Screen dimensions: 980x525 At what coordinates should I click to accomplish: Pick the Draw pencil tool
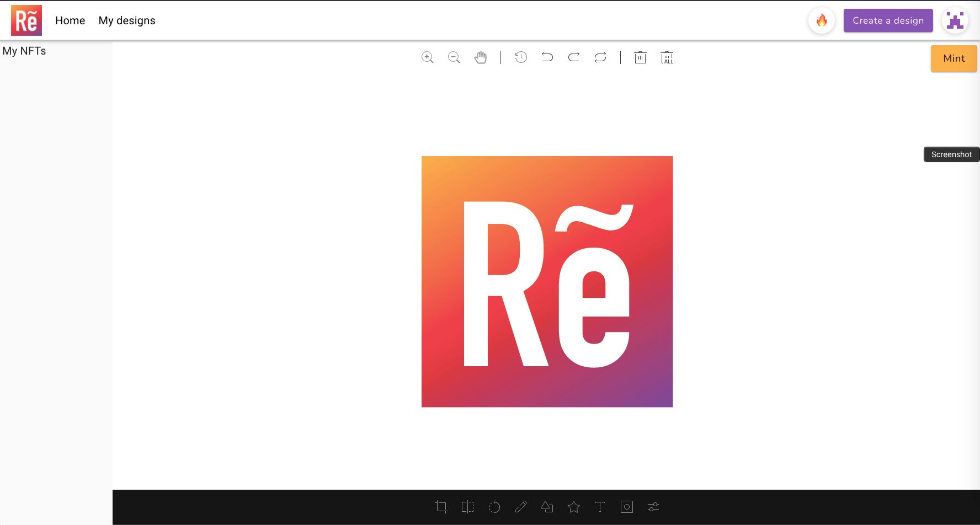click(520, 506)
